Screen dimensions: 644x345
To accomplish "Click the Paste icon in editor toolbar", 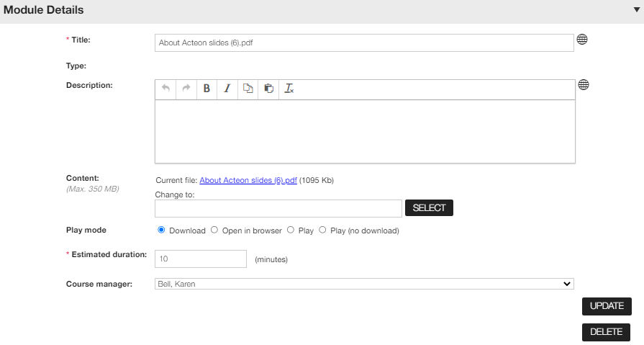I will [x=268, y=89].
